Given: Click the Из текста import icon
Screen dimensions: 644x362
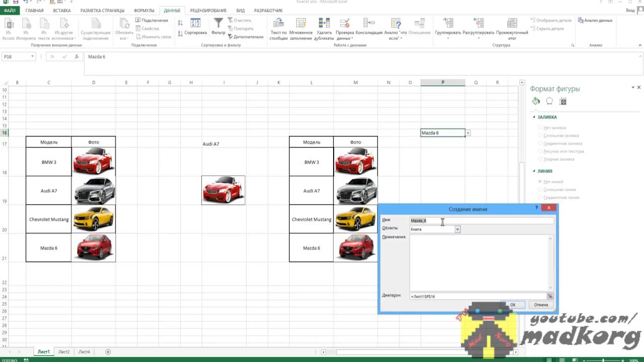Looking at the screenshot, I should click(x=44, y=29).
